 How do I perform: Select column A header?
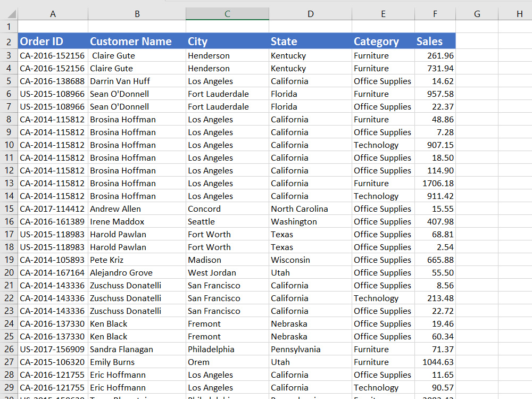coord(53,14)
